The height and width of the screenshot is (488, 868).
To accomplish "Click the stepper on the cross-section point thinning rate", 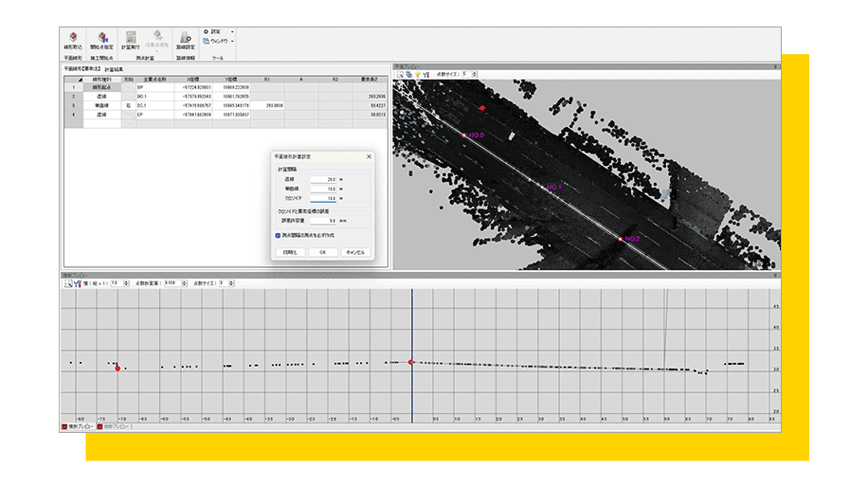I will [x=184, y=283].
